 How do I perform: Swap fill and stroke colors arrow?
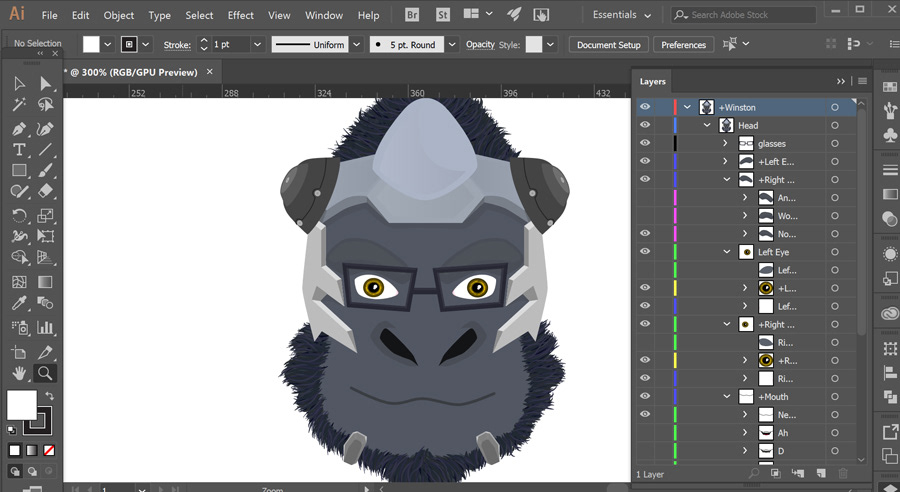(49, 396)
